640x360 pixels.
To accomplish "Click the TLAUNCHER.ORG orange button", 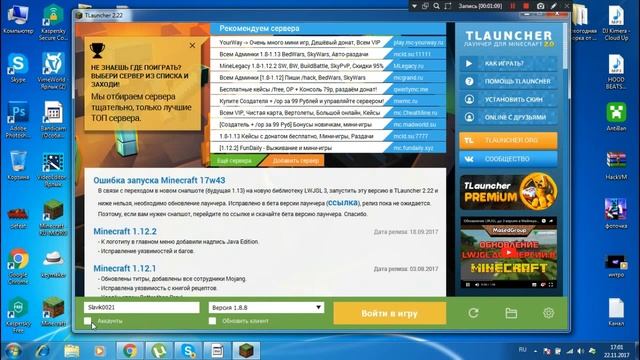I will 508,140.
